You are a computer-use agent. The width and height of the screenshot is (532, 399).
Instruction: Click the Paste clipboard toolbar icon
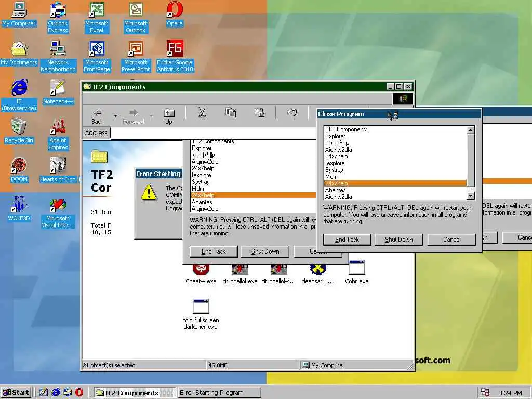pyautogui.click(x=260, y=113)
